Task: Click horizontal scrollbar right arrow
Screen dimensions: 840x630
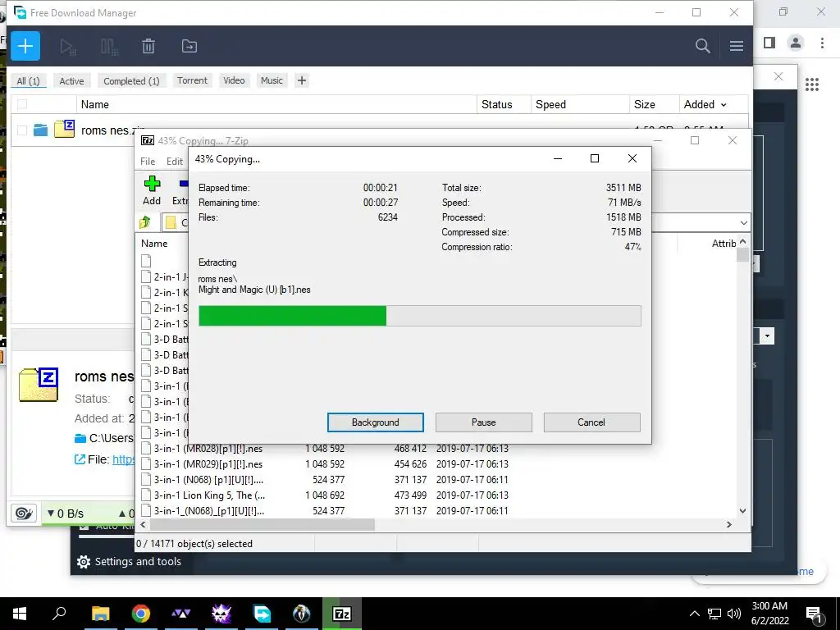Action: point(728,525)
